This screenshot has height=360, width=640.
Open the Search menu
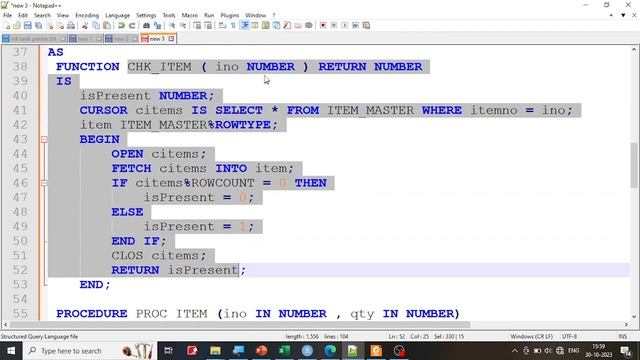42,15
